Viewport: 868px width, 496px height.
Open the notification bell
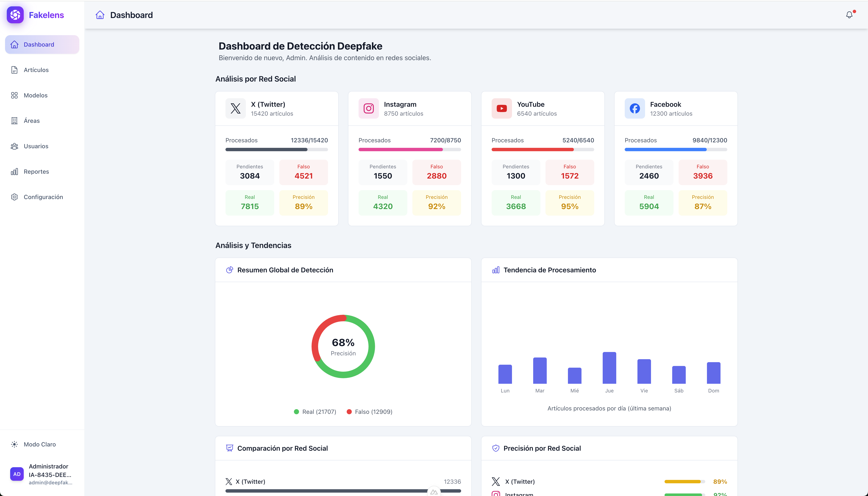point(849,15)
